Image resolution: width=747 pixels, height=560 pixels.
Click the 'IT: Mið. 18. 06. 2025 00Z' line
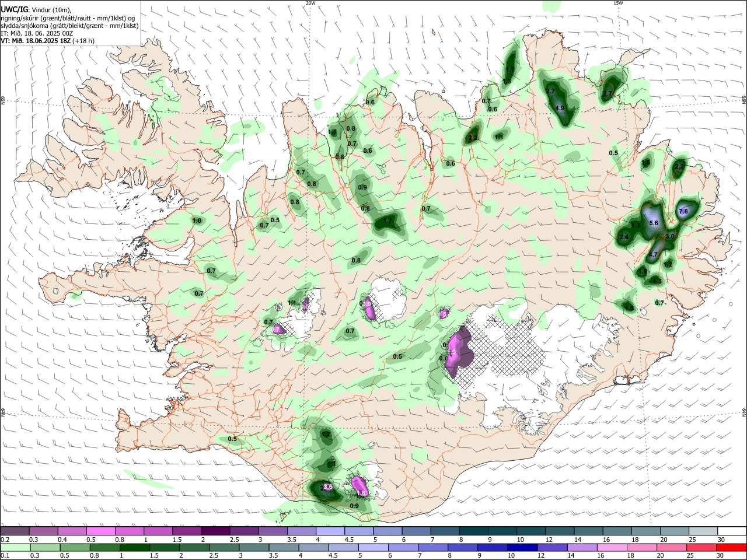coord(37,33)
